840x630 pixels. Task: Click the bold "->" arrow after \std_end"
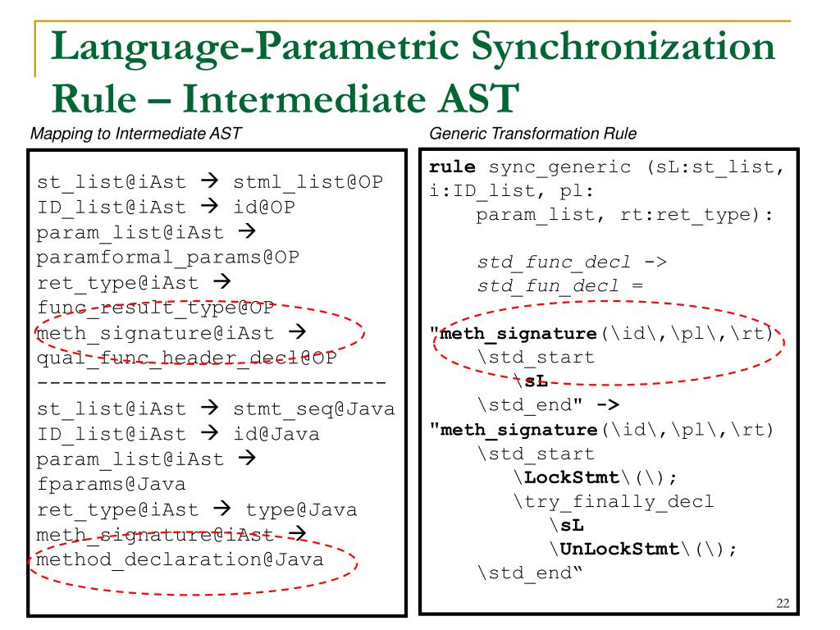coord(608,405)
